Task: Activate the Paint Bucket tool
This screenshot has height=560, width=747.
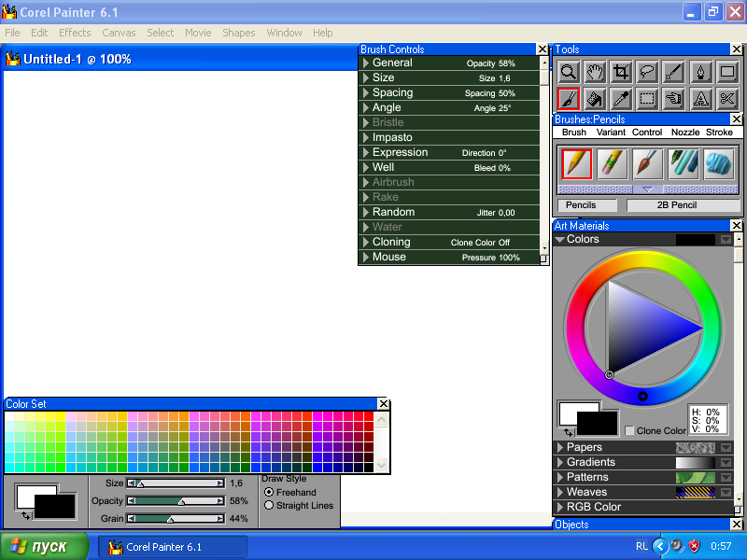Action: [x=594, y=99]
